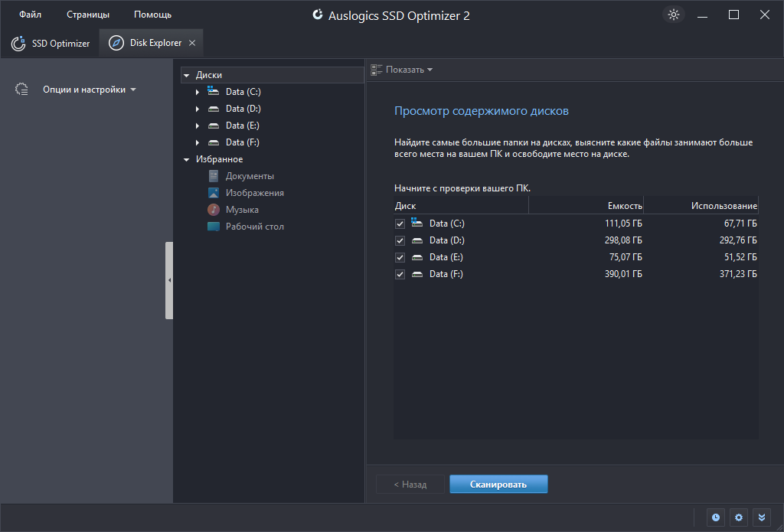784x532 pixels.
Task: Click the 75,07 ГБ capacity value
Action: click(626, 257)
